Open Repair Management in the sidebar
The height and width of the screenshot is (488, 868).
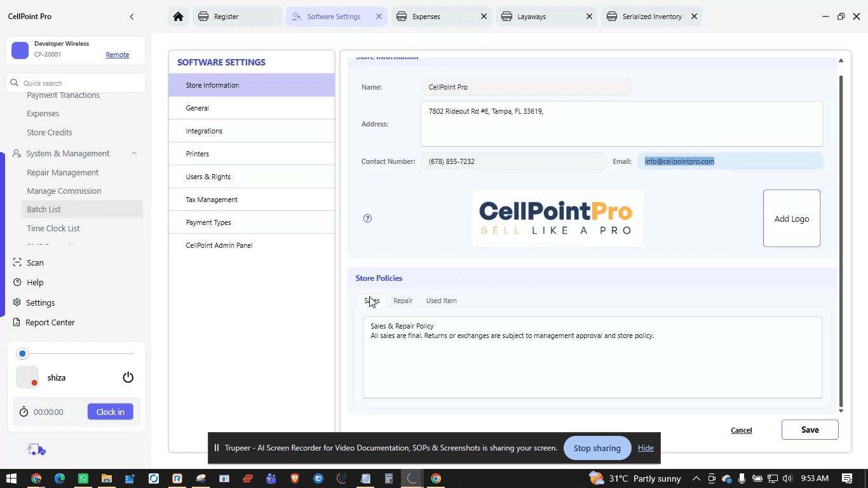point(62,172)
